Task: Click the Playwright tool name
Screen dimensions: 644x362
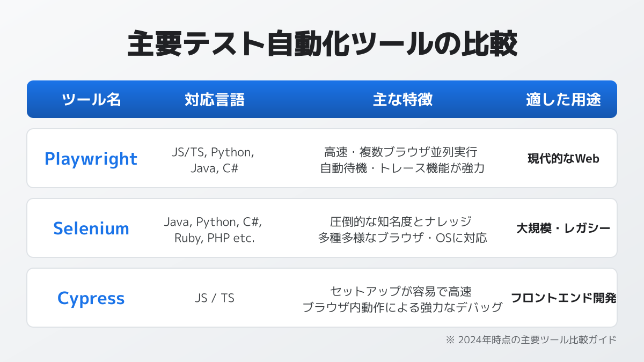Action: click(91, 159)
